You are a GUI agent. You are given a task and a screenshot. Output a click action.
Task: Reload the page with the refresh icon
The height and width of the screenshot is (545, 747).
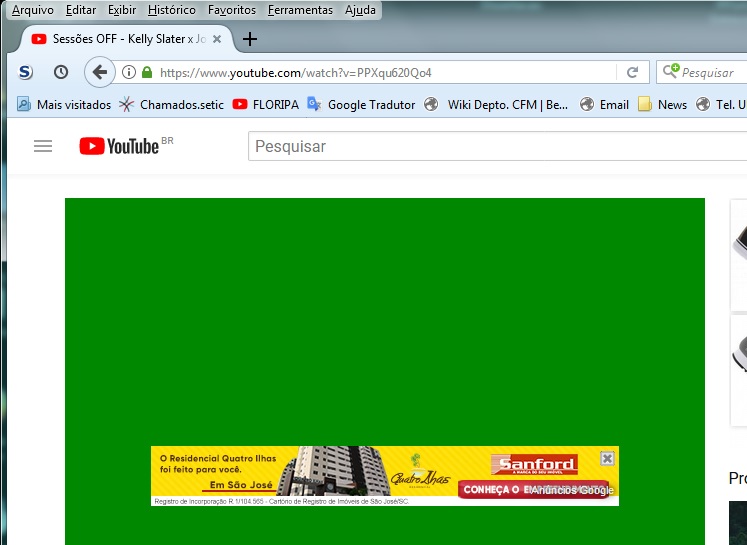[x=632, y=72]
